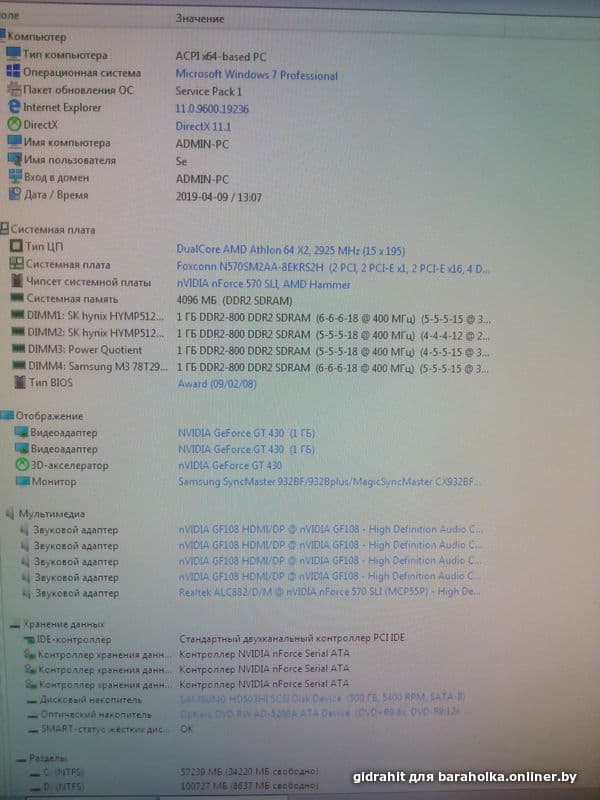
Task: Click the Date / Time row icon
Action: pyautogui.click(x=16, y=194)
